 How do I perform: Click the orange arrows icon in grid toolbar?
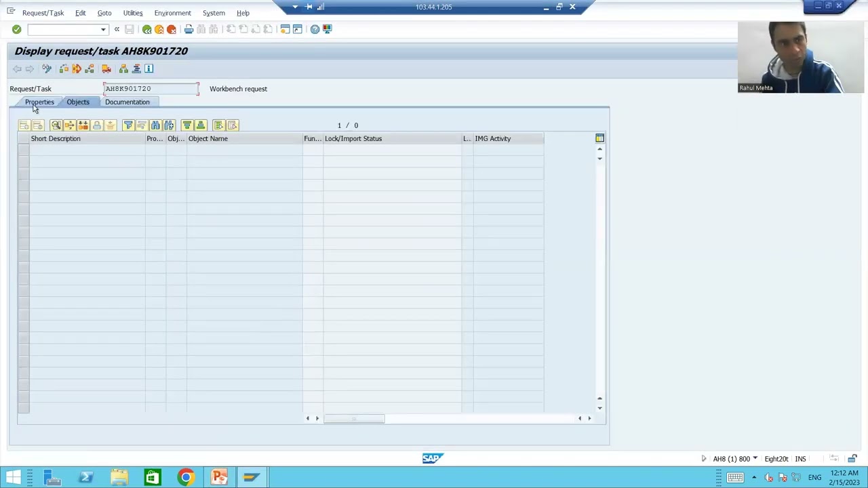[x=69, y=125]
